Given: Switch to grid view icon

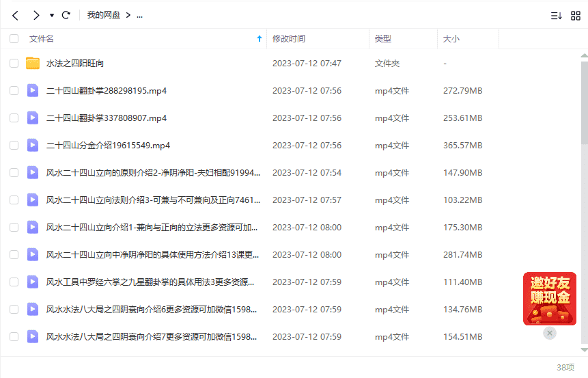Looking at the screenshot, I should 575,16.
